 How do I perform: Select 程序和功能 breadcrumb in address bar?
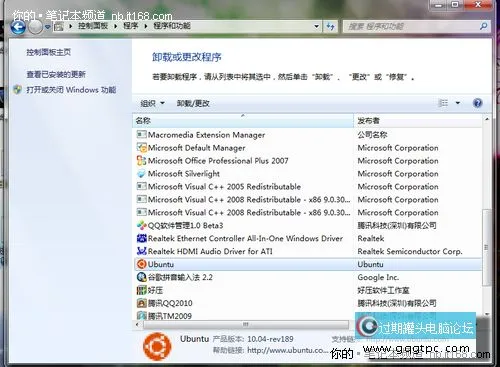click(172, 26)
